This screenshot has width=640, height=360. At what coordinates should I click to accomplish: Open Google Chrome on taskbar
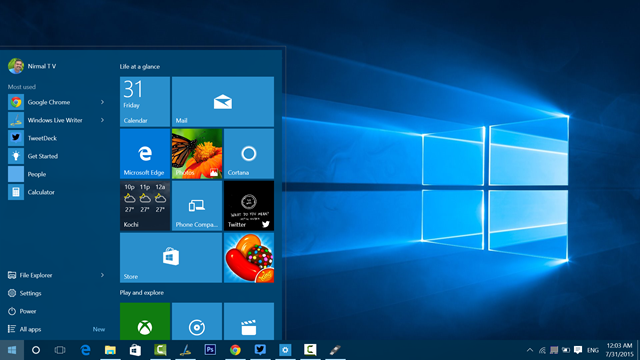pos(235,350)
